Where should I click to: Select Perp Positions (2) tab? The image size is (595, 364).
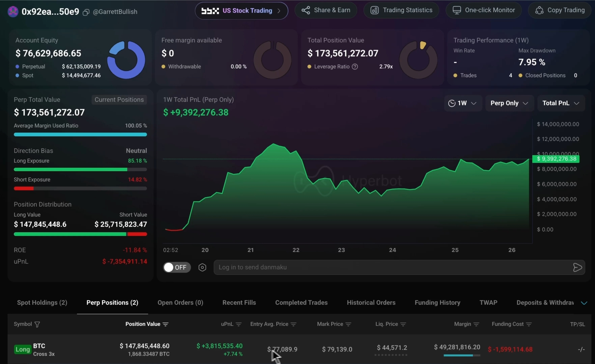[x=112, y=303]
